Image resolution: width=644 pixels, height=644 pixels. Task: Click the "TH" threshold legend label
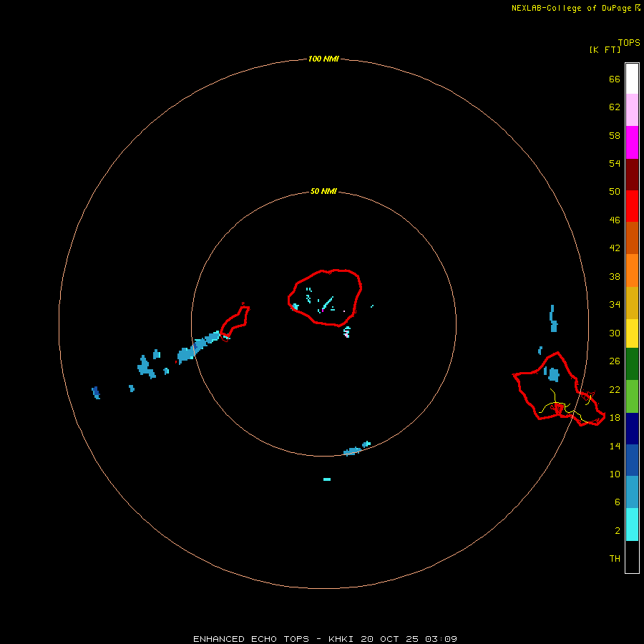pos(615,559)
